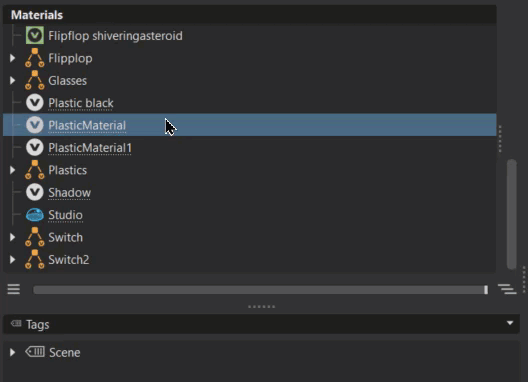Select the Shadow material label
528x382 pixels.
click(x=69, y=193)
